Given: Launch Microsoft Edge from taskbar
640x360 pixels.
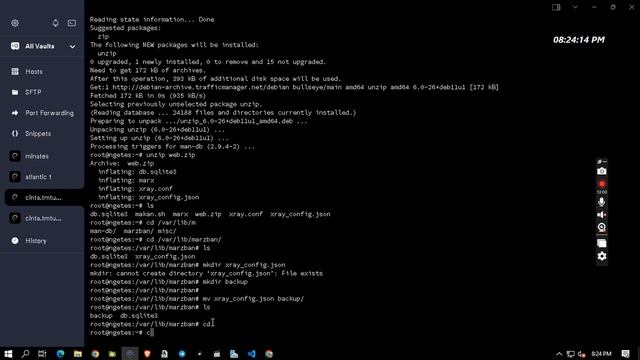Looking at the screenshot, I should pos(60,354).
